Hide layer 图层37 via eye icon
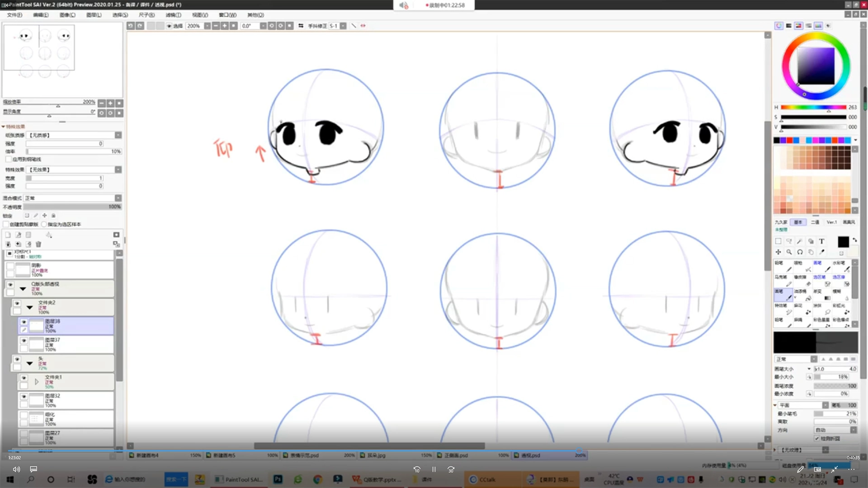Viewport: 868px width, 488px height. pos(24,341)
